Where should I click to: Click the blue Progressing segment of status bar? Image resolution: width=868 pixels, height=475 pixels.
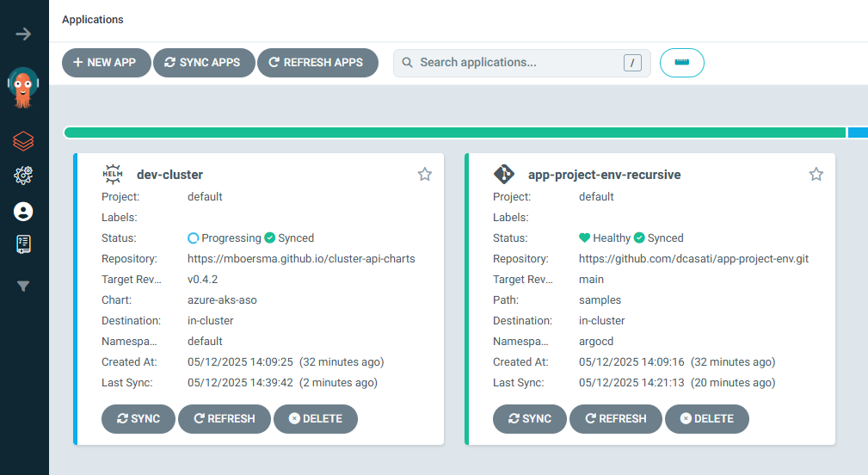[858, 133]
